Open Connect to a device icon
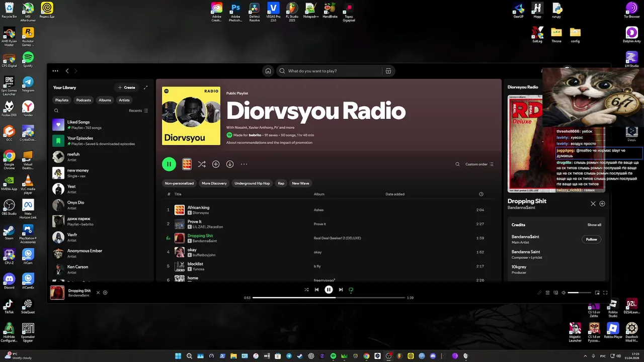 pyautogui.click(x=555, y=293)
